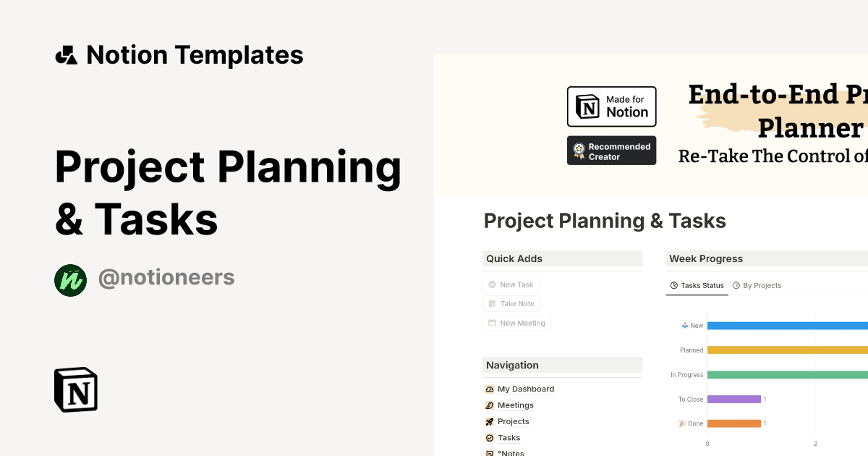868x456 pixels.
Task: Click the New Task quick add button
Action: pos(511,284)
